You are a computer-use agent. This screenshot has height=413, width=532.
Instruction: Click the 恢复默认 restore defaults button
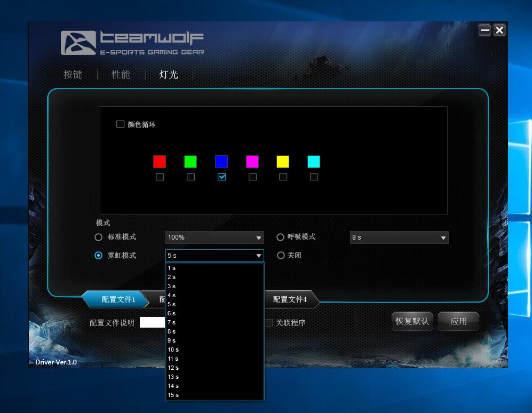(x=412, y=321)
